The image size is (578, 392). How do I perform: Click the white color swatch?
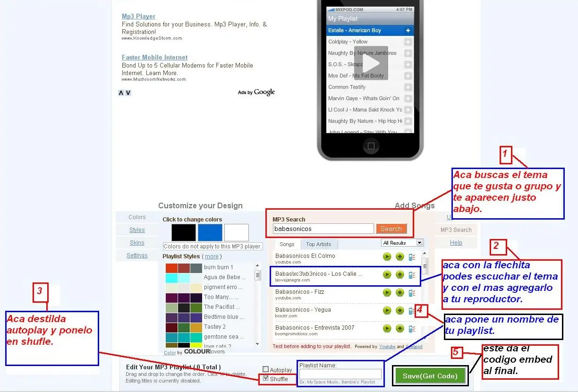click(x=236, y=233)
